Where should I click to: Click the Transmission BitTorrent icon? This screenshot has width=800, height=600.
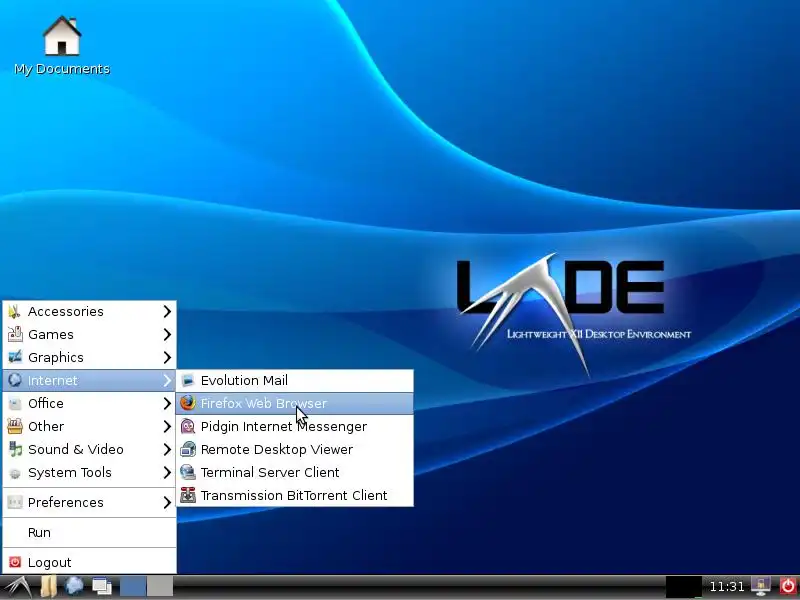[x=188, y=495]
